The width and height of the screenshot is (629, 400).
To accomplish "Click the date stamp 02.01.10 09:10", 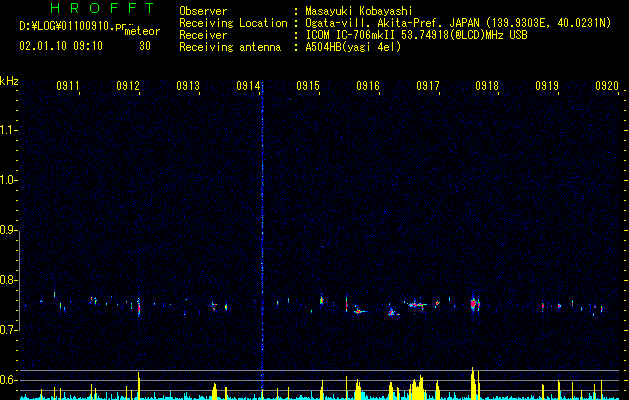I will [x=61, y=46].
